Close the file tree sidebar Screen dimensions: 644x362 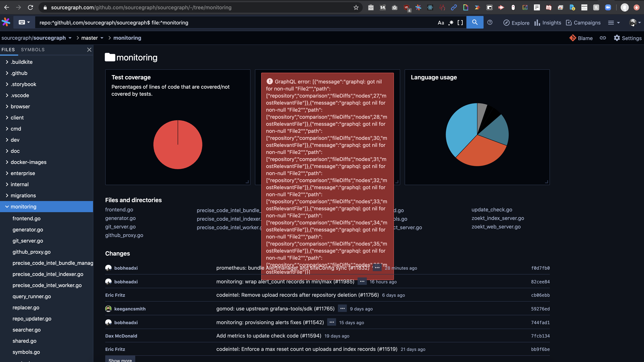89,50
